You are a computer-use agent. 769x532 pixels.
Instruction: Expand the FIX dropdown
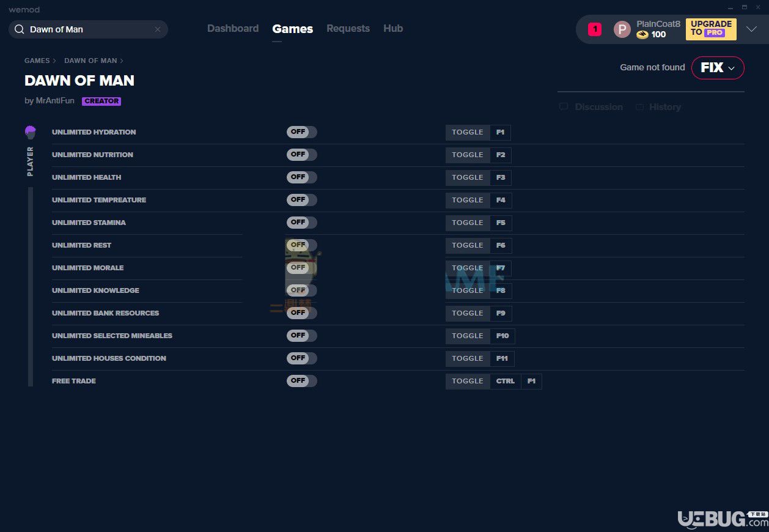pyautogui.click(x=718, y=68)
